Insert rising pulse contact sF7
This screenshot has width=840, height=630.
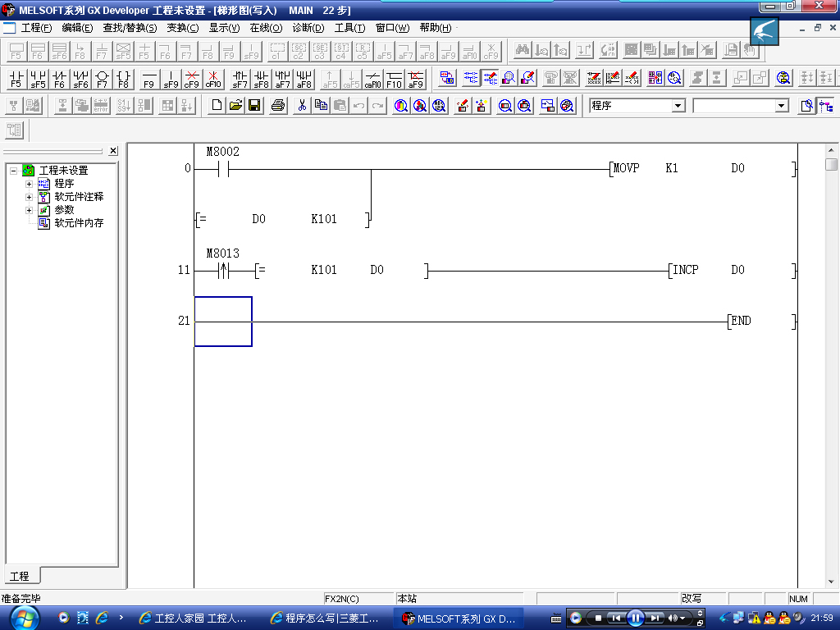click(x=240, y=79)
